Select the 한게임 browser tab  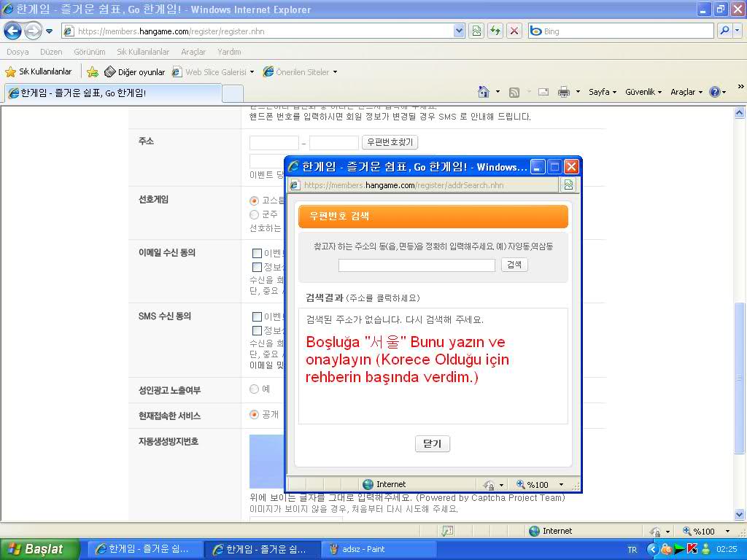(113, 93)
